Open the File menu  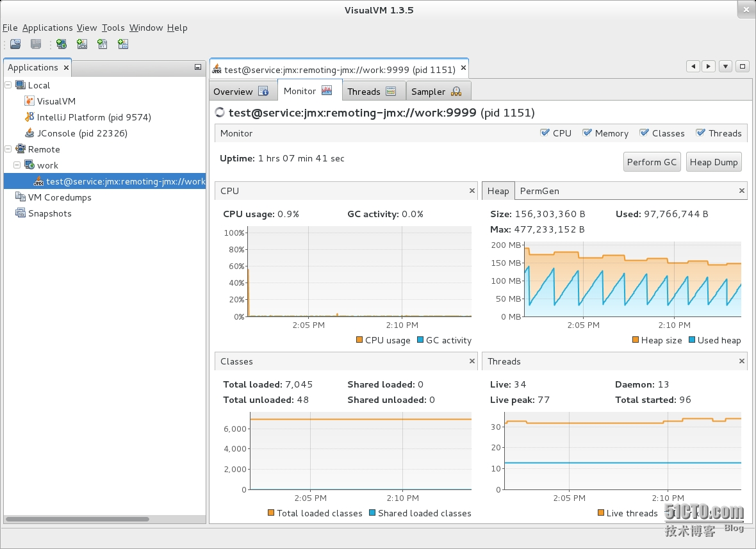pyautogui.click(x=10, y=28)
